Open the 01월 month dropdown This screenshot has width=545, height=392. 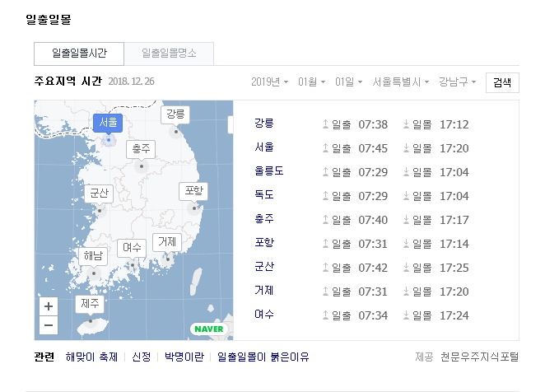coord(311,82)
